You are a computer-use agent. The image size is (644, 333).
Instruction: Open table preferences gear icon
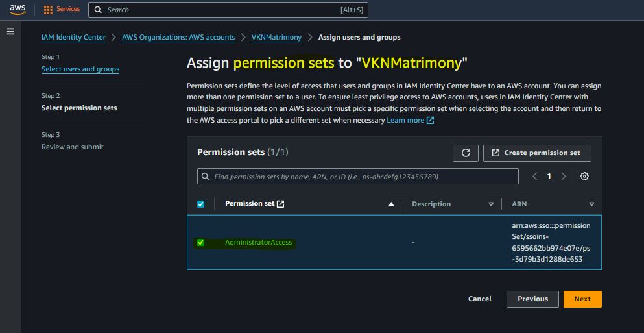[584, 177]
